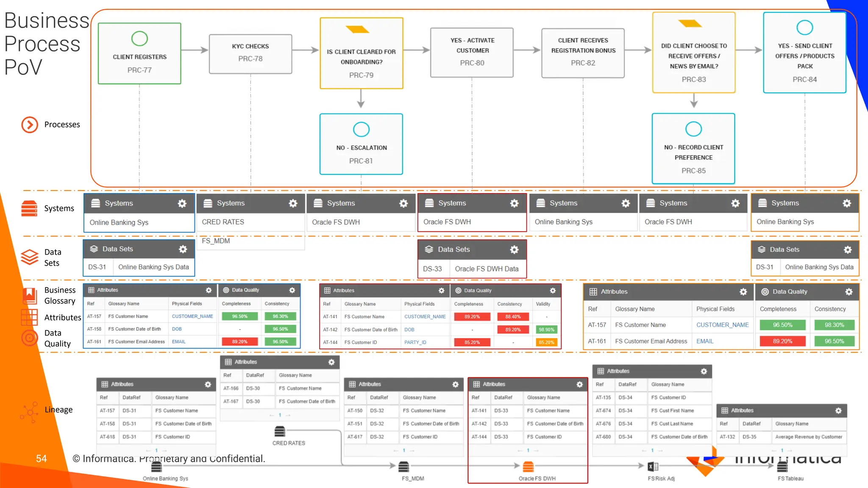
Task: Click page 1 pager under DS-32 Attributes panel
Action: click(404, 450)
